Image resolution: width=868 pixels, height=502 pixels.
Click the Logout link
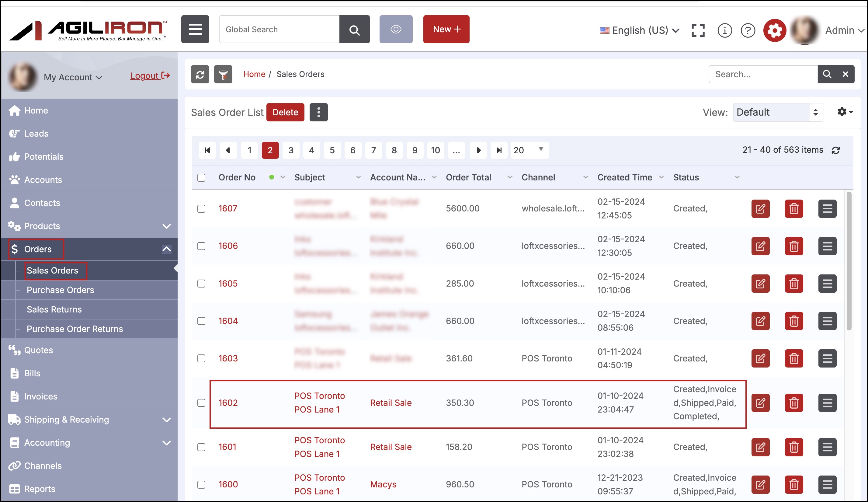[150, 76]
